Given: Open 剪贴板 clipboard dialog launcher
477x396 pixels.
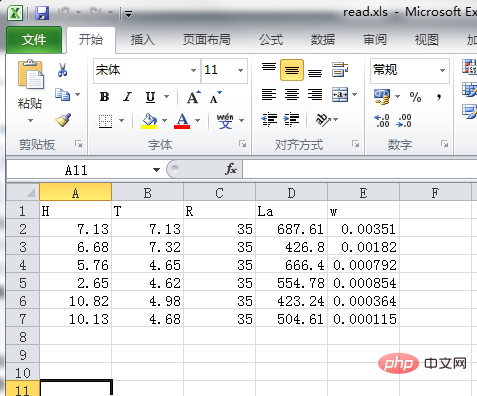Looking at the screenshot, I should click(79, 144).
